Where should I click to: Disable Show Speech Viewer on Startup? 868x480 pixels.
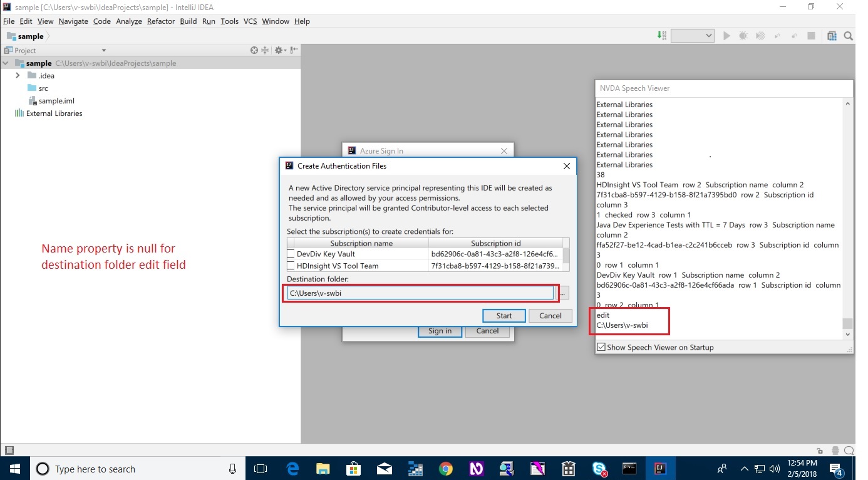click(x=601, y=347)
